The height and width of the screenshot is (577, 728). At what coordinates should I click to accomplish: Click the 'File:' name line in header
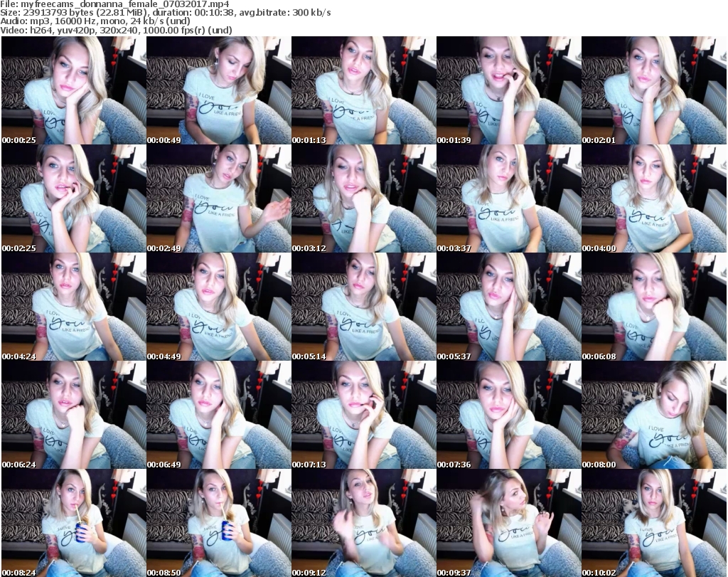[114, 4]
